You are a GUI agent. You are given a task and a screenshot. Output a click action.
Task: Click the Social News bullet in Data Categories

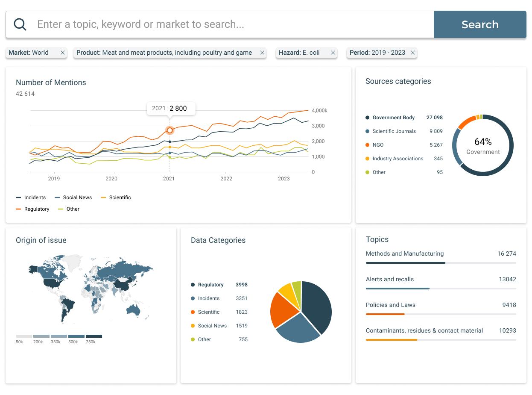[x=193, y=326]
